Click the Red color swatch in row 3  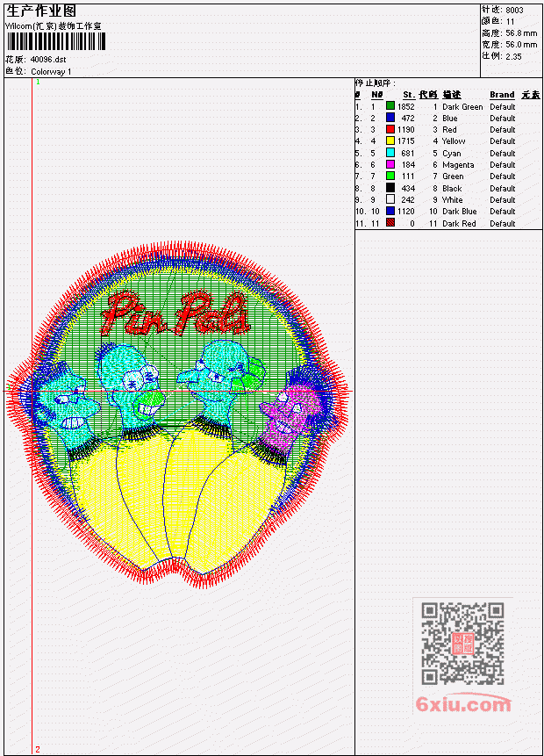(x=390, y=129)
